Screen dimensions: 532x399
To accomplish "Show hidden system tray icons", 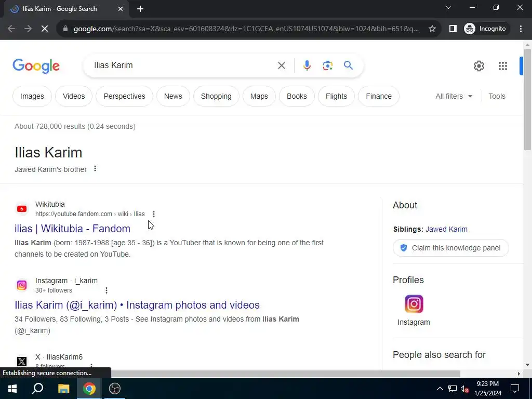I will 440,389.
